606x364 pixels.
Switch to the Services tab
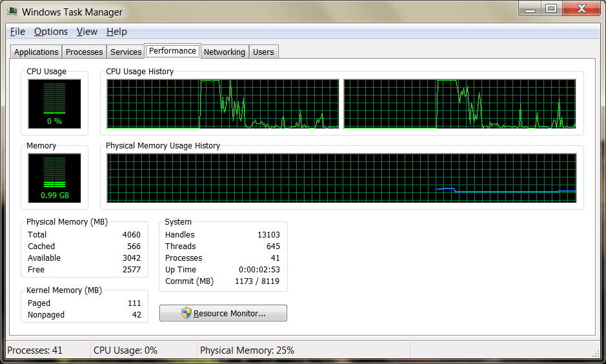coord(126,52)
